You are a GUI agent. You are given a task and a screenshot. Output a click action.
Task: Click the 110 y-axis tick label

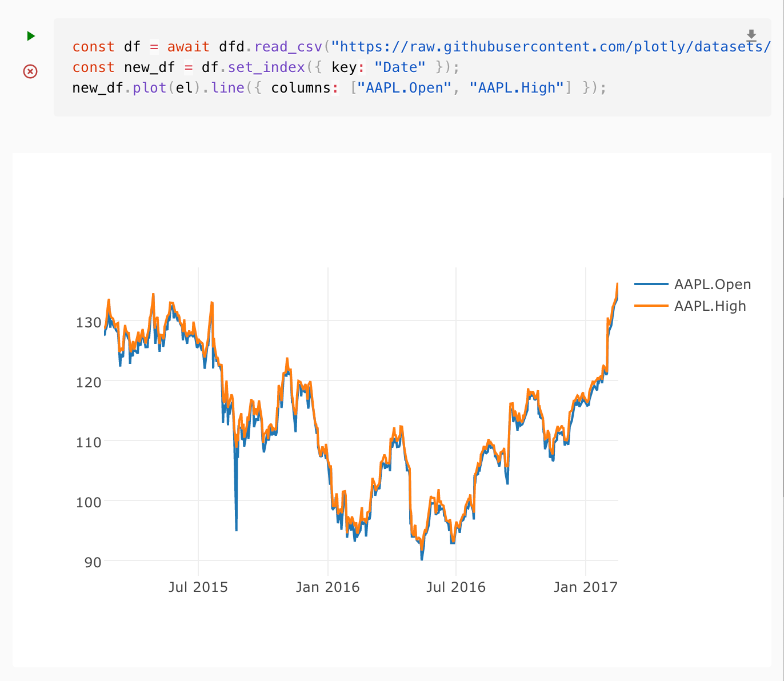click(89, 442)
